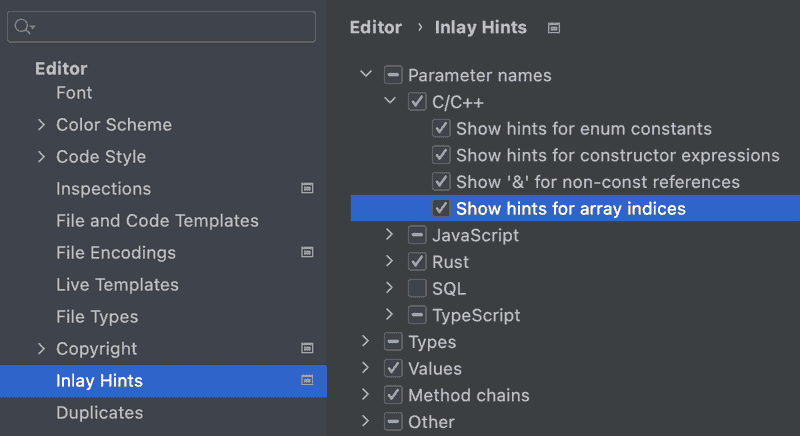The height and width of the screenshot is (436, 800).
Task: Expand the Color Scheme settings node
Action: pyautogui.click(x=41, y=125)
